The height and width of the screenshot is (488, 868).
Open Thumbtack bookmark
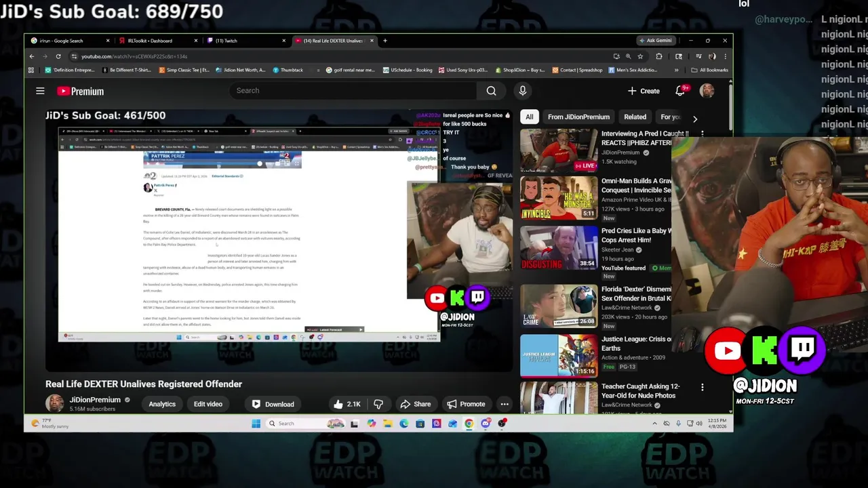coord(288,70)
